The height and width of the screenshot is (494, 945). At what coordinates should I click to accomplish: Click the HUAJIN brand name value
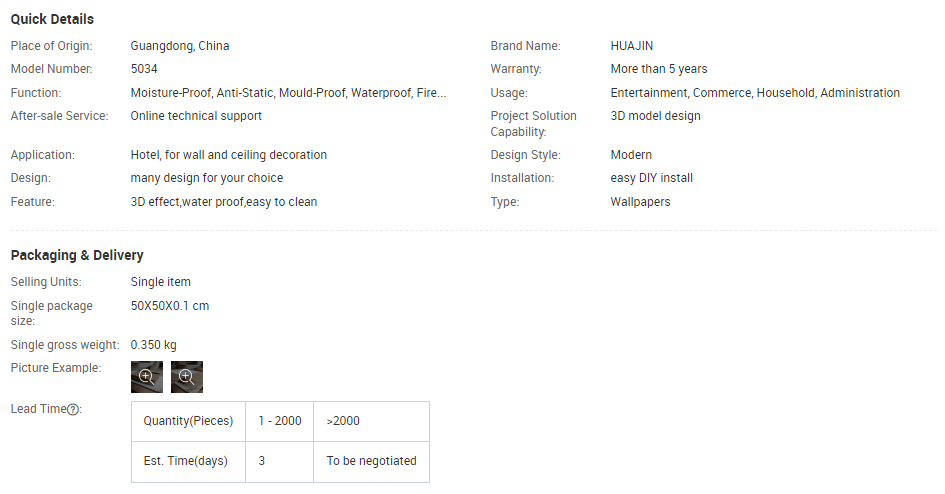coord(632,46)
